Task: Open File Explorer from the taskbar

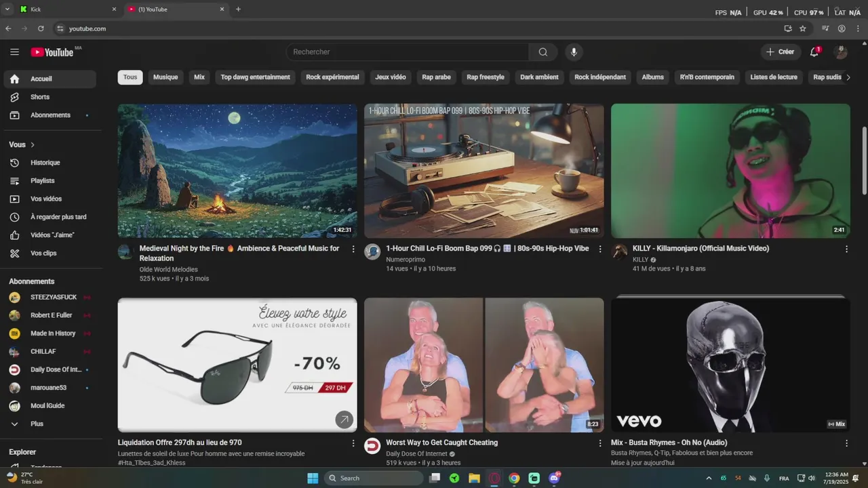Action: click(x=474, y=479)
